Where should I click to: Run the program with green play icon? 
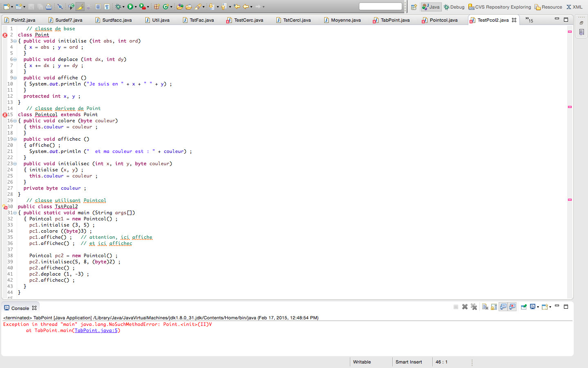130,7
